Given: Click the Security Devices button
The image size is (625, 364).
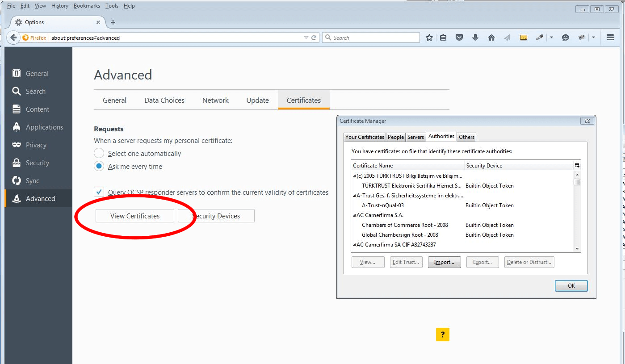Looking at the screenshot, I should tap(216, 216).
